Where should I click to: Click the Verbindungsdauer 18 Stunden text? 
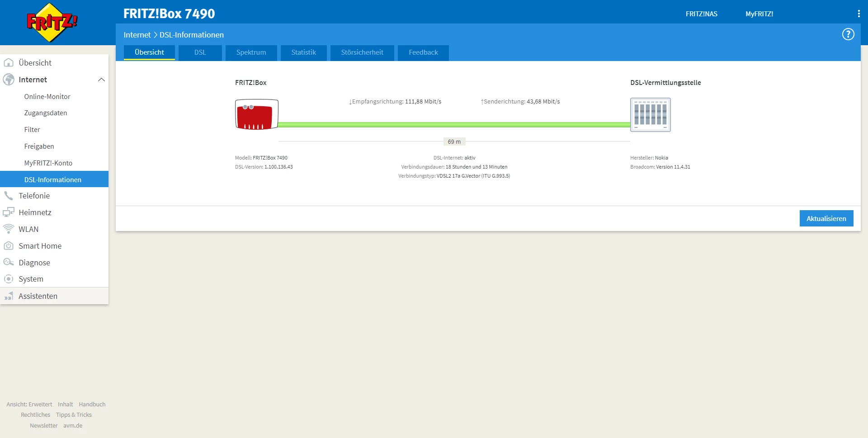click(x=454, y=167)
